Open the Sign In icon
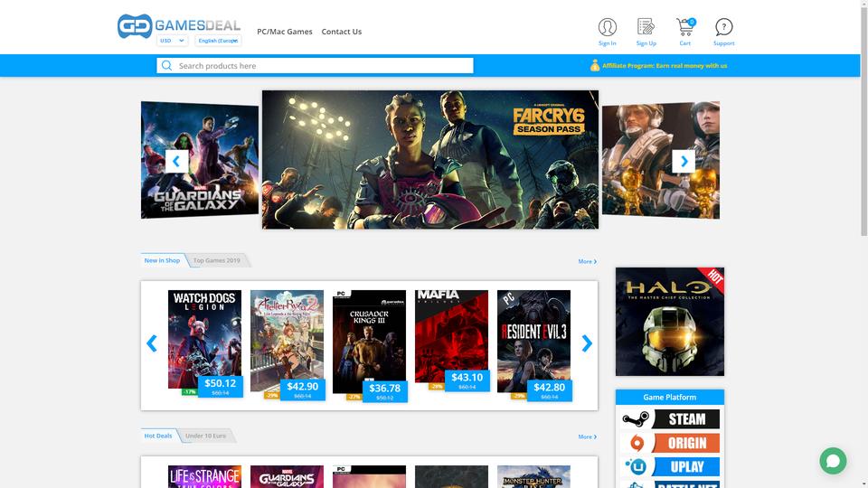The height and width of the screenshot is (488, 868). click(x=608, y=32)
